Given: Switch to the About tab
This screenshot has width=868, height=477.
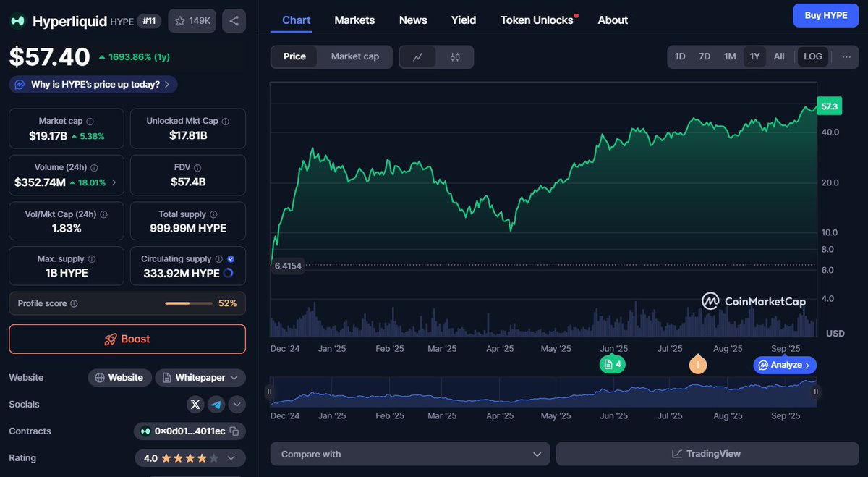Looking at the screenshot, I should [613, 20].
